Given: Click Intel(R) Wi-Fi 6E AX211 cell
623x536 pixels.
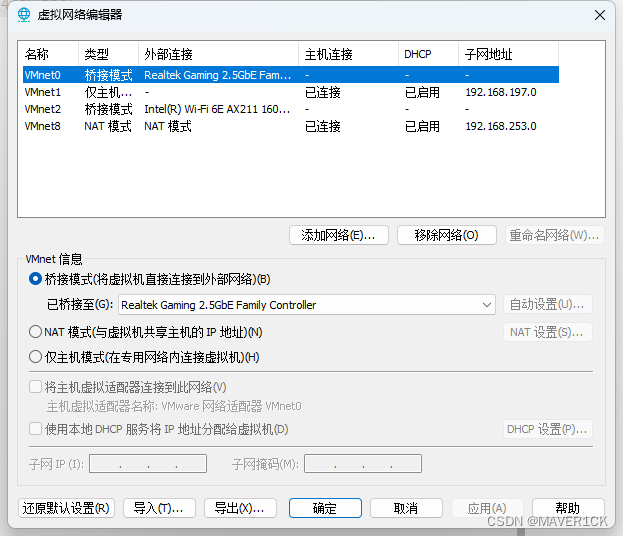Looking at the screenshot, I should click(x=217, y=109).
